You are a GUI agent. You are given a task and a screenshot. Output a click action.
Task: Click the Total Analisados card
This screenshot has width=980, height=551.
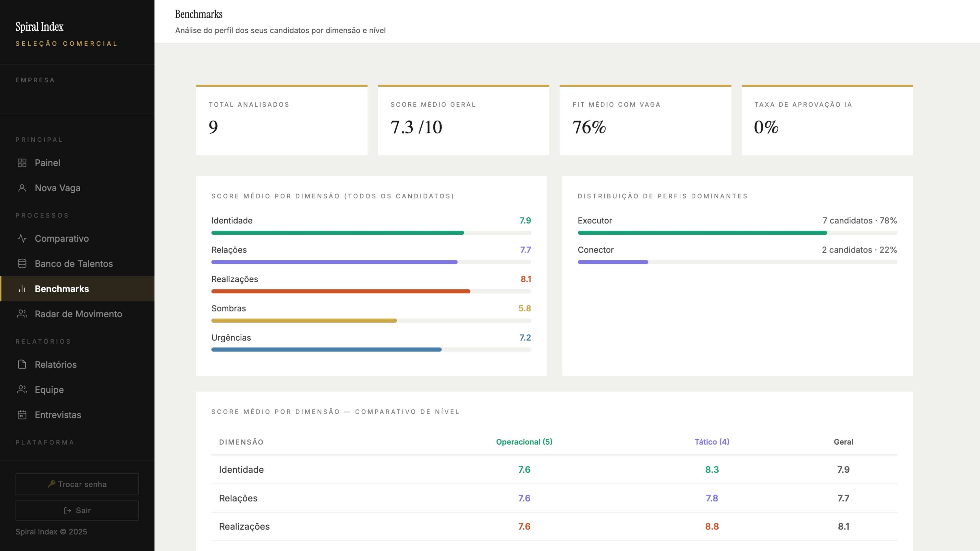pyautogui.click(x=281, y=120)
